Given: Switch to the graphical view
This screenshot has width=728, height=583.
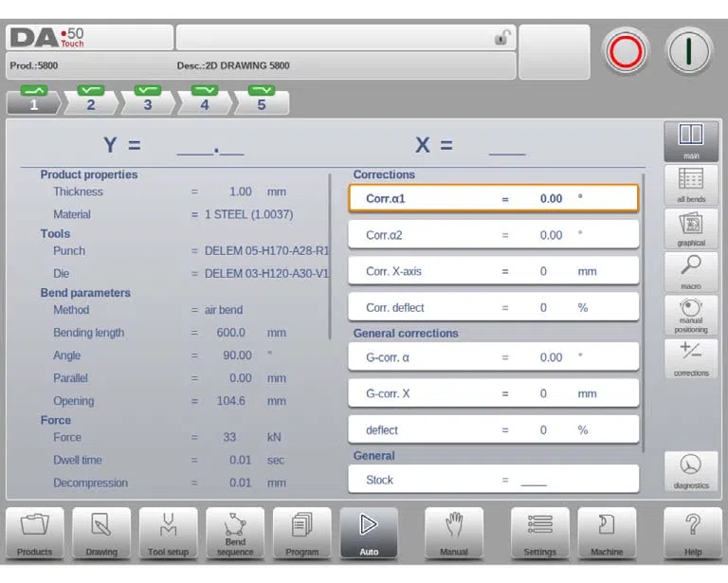Looking at the screenshot, I should pyautogui.click(x=691, y=228).
